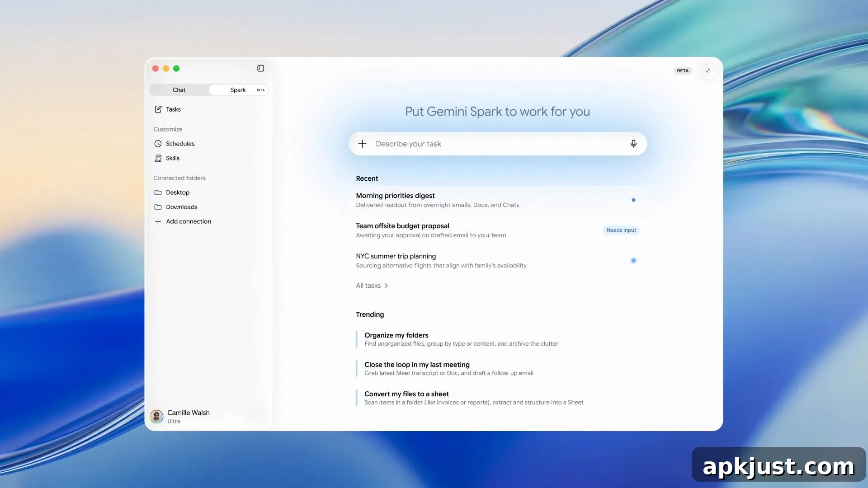Select the Spark tab
This screenshot has width=868, height=488.
pos(239,90)
